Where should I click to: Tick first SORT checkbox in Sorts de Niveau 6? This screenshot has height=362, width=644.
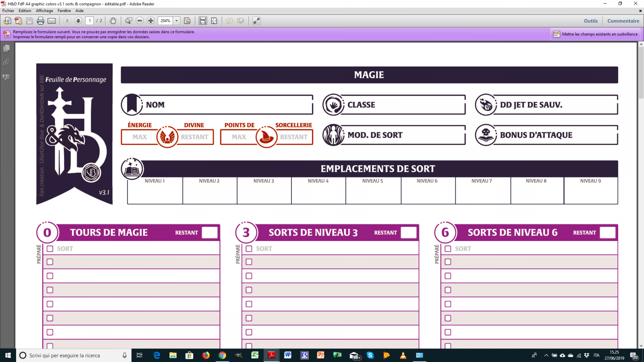coord(448,249)
